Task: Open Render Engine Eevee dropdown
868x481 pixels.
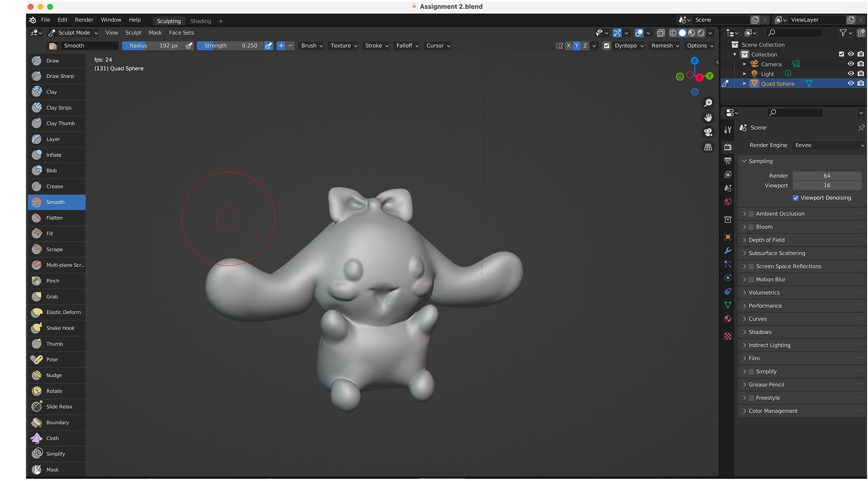Action: pos(829,145)
